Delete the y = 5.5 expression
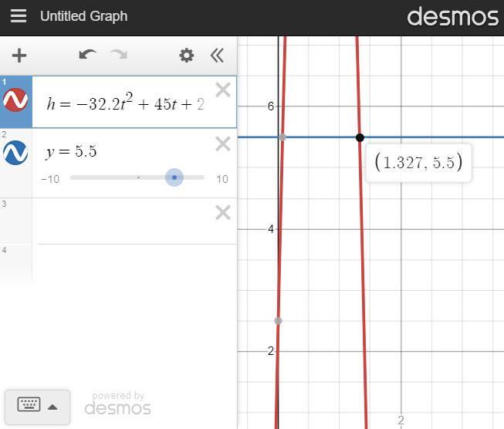Image resolution: width=504 pixels, height=429 pixels. 223,144
